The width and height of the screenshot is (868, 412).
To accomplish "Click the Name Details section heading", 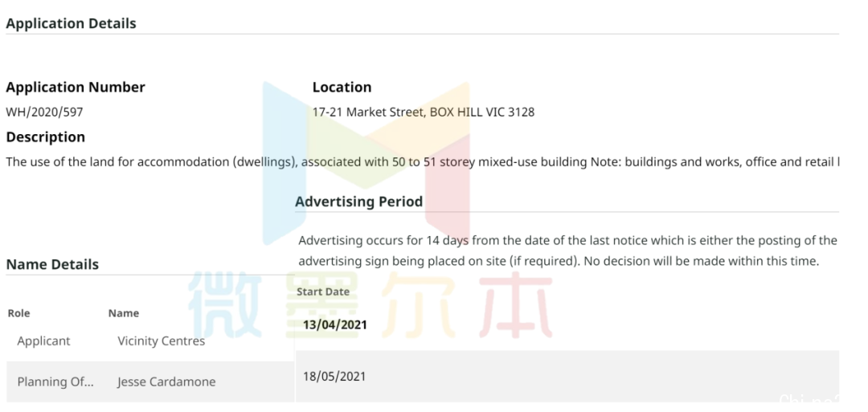I will (52, 264).
